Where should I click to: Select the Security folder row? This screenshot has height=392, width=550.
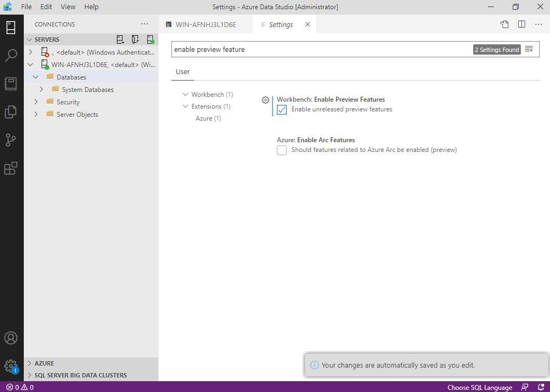(91, 102)
